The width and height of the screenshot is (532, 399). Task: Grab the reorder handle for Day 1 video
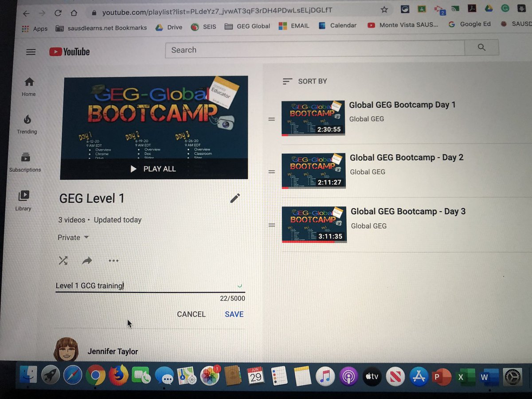click(271, 119)
